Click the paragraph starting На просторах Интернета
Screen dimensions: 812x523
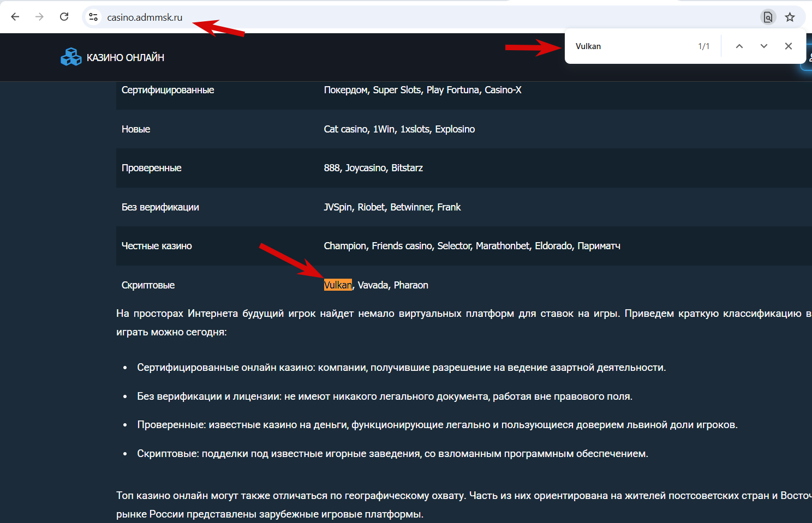coord(464,323)
